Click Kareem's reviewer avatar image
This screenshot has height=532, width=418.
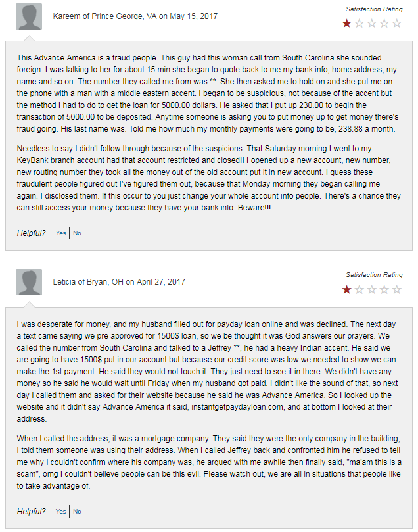[x=29, y=16]
